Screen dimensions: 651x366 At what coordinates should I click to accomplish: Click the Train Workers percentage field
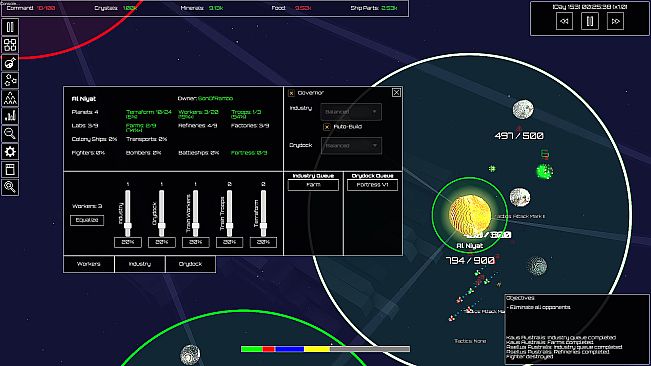coord(196,242)
